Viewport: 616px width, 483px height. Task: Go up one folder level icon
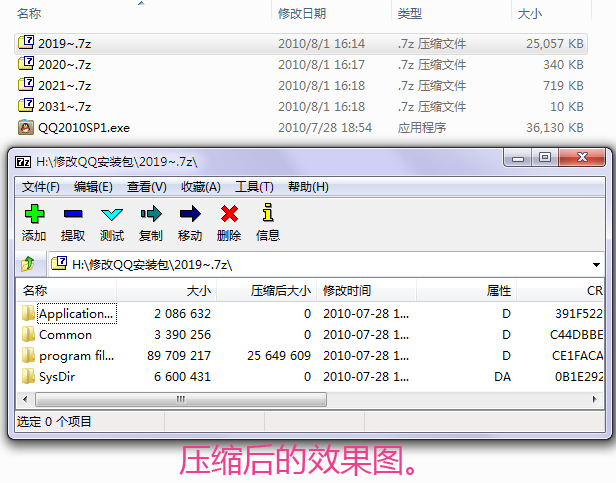tap(28, 264)
